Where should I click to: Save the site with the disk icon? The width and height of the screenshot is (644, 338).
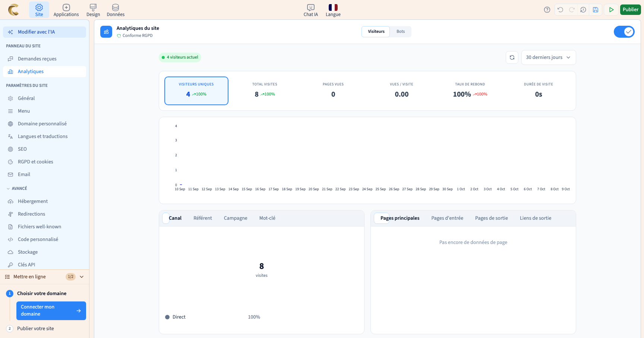[596, 10]
